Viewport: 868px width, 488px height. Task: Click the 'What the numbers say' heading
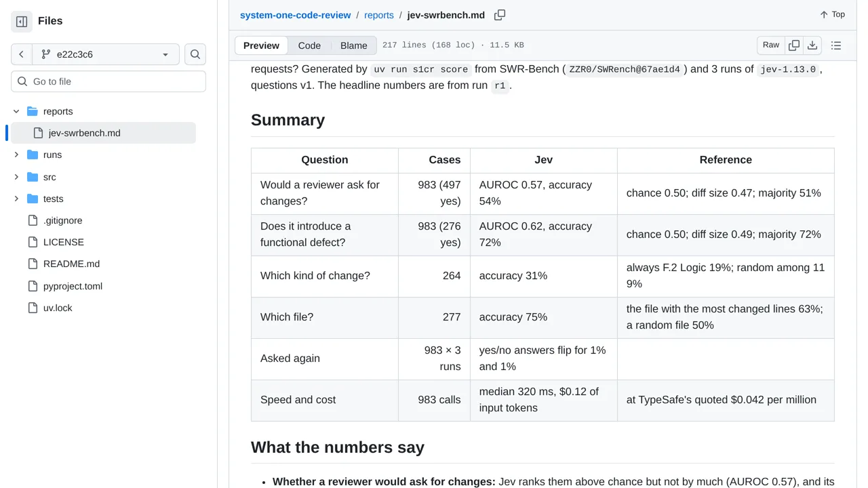(x=338, y=447)
